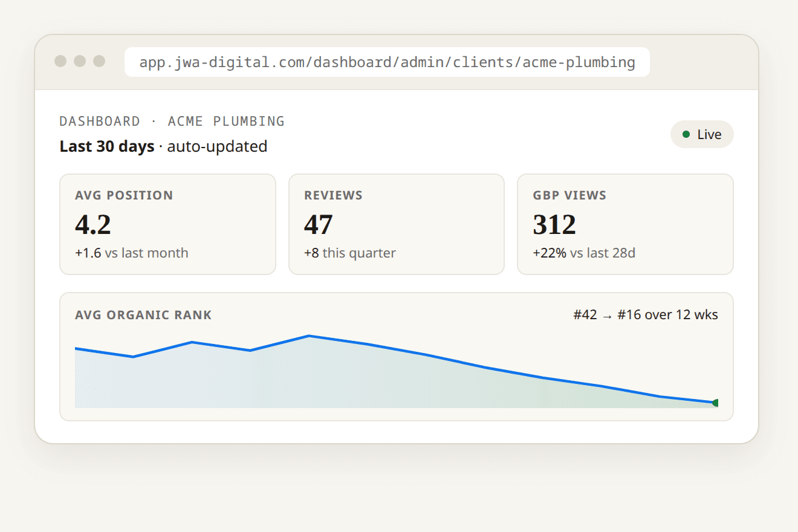Click the "+1.6 vs last month" value
Image resolution: width=798 pixels, height=532 pixels.
pos(132,253)
